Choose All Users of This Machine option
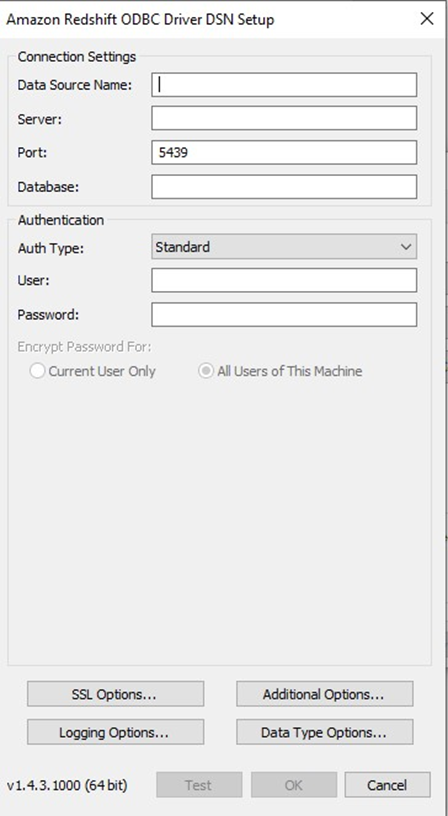The image size is (448, 816). tap(206, 371)
